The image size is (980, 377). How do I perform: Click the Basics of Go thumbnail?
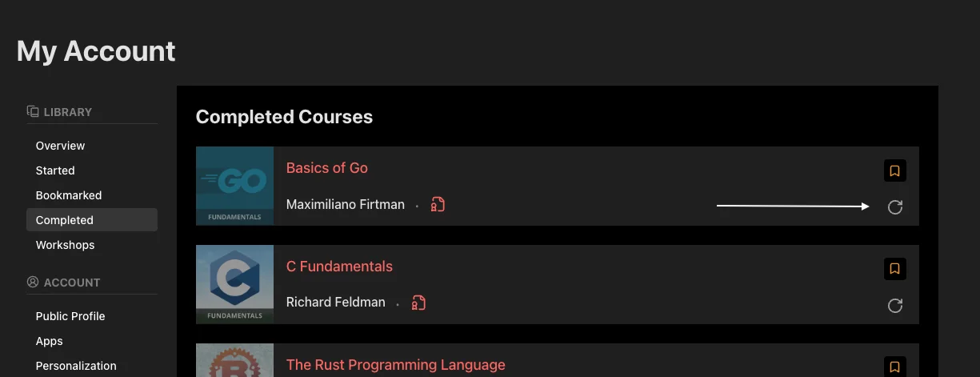[x=234, y=186]
